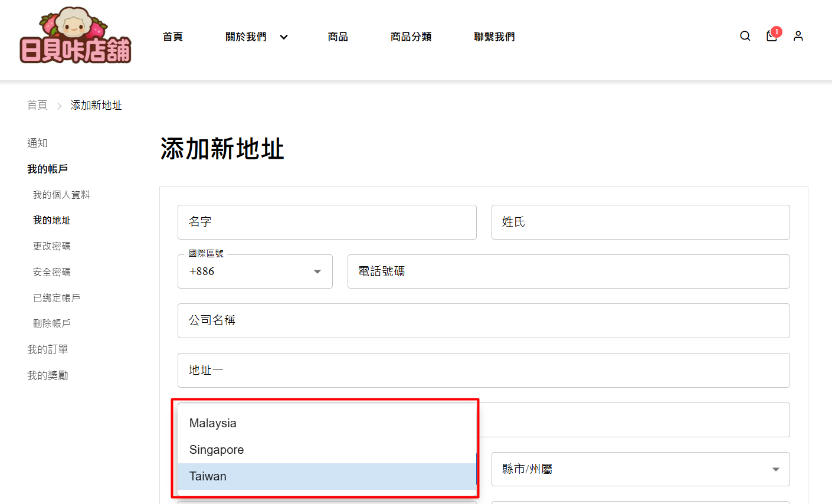Open the 國際區號 +886 dropdown
Image resolution: width=832 pixels, height=504 pixels.
click(255, 271)
